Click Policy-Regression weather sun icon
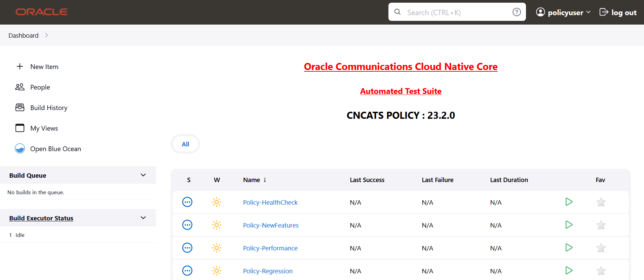This screenshot has height=280, width=644. tap(217, 271)
